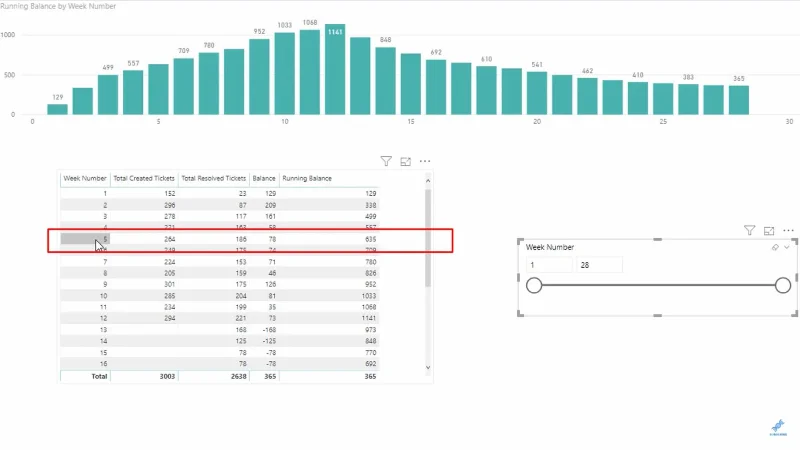Image resolution: width=800 pixels, height=450 pixels.
Task: Open focus mode for Week Number slicer
Action: pyautogui.click(x=769, y=231)
